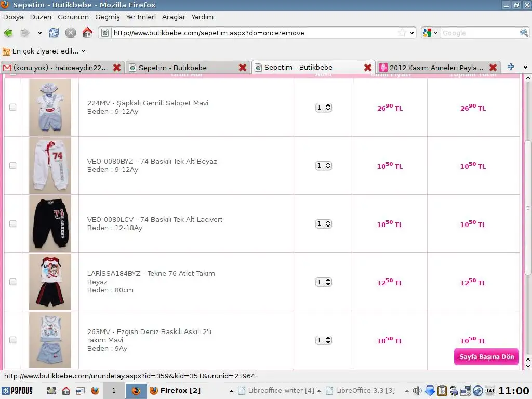Expand the address bar URL history dropdown
The width and height of the screenshot is (532, 399).
[411, 33]
